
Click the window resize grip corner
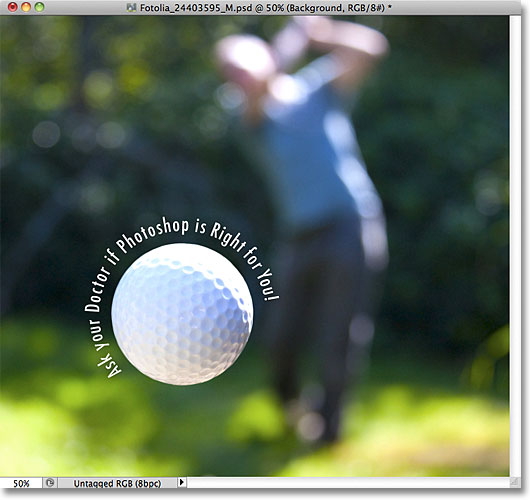point(514,482)
